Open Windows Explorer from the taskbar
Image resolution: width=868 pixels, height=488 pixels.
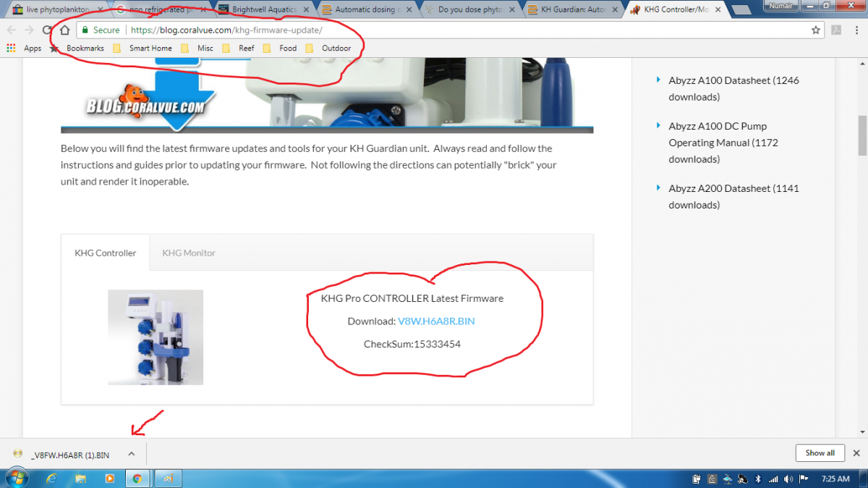tap(81, 479)
